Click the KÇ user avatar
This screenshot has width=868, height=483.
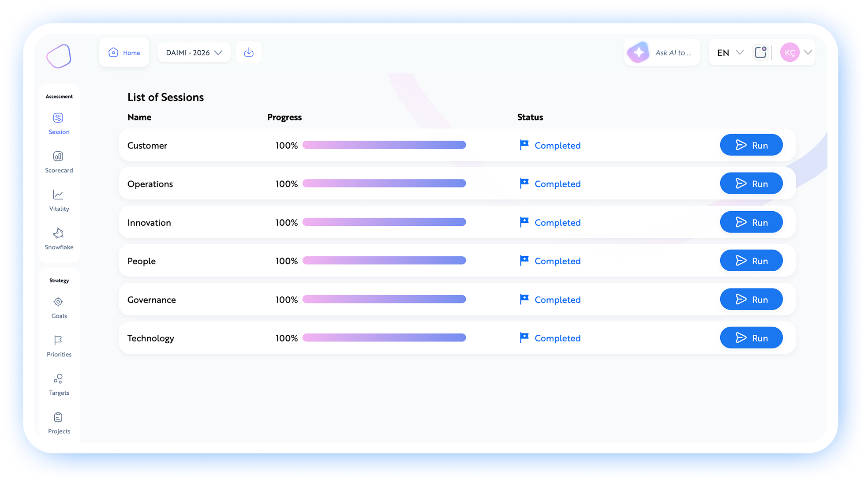point(789,52)
